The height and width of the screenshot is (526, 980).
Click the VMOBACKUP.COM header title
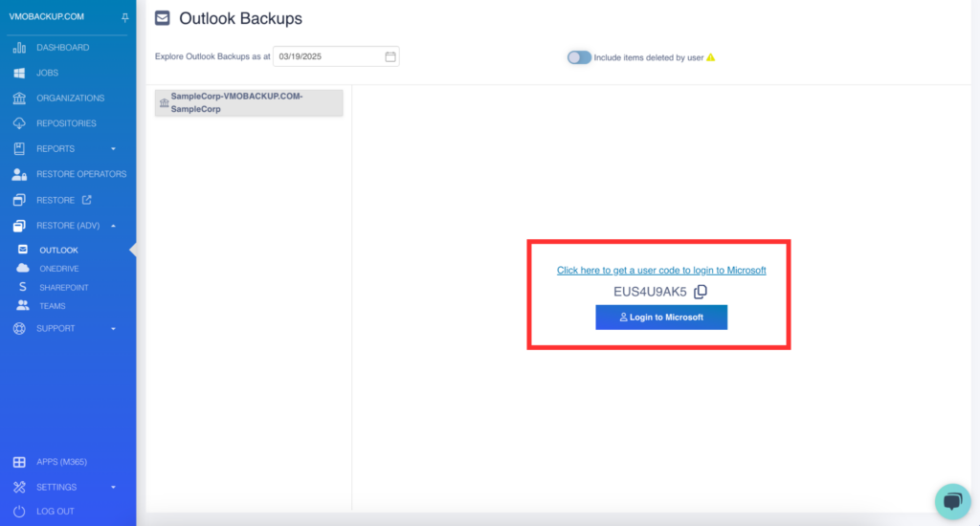coord(46,17)
